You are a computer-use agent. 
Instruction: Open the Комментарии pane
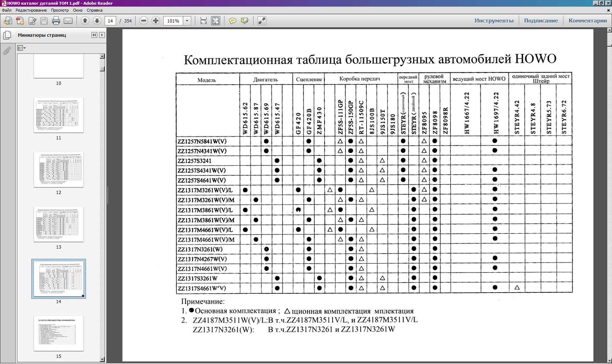click(587, 21)
